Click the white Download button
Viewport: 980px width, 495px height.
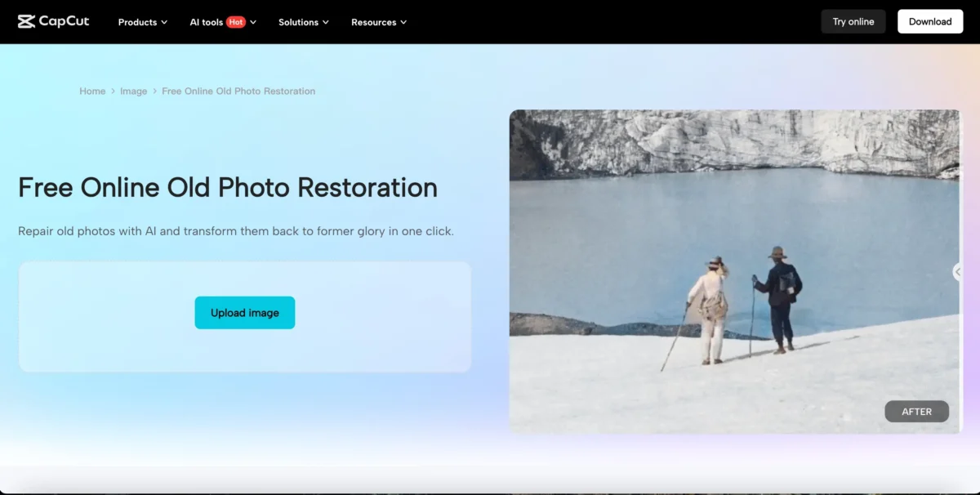pos(929,22)
